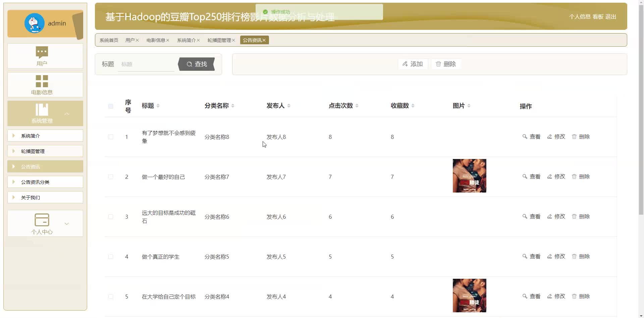Sort by 图片 column arrows
This screenshot has height=318, width=644.
(469, 106)
